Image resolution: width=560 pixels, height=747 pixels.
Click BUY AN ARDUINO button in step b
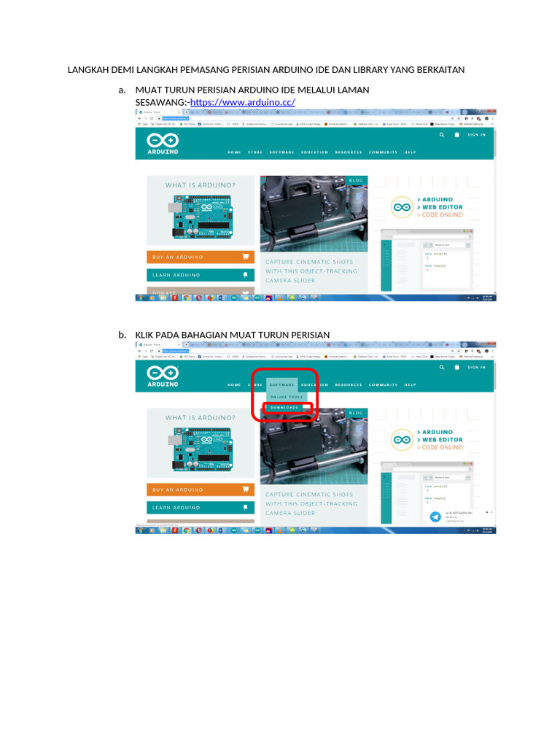[201, 489]
